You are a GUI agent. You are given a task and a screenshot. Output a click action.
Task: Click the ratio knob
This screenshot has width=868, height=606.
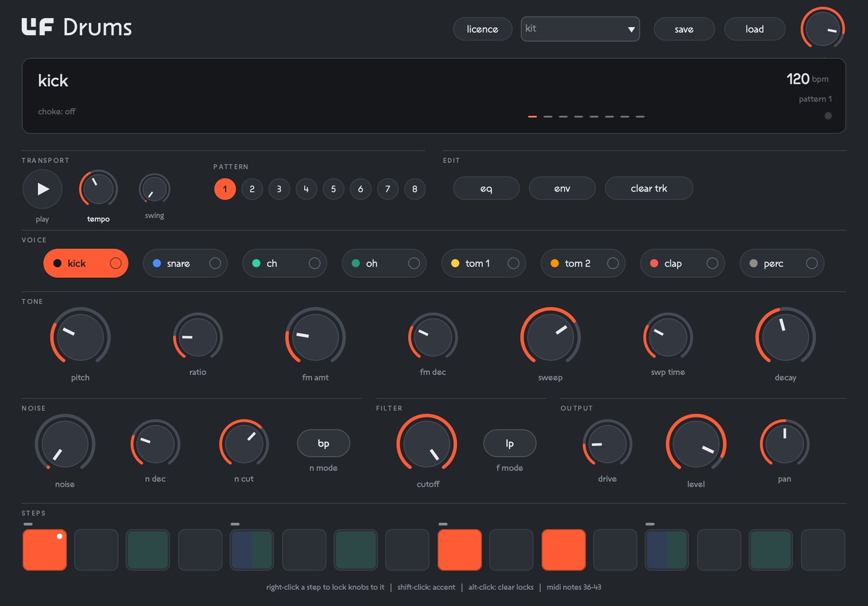(x=198, y=337)
